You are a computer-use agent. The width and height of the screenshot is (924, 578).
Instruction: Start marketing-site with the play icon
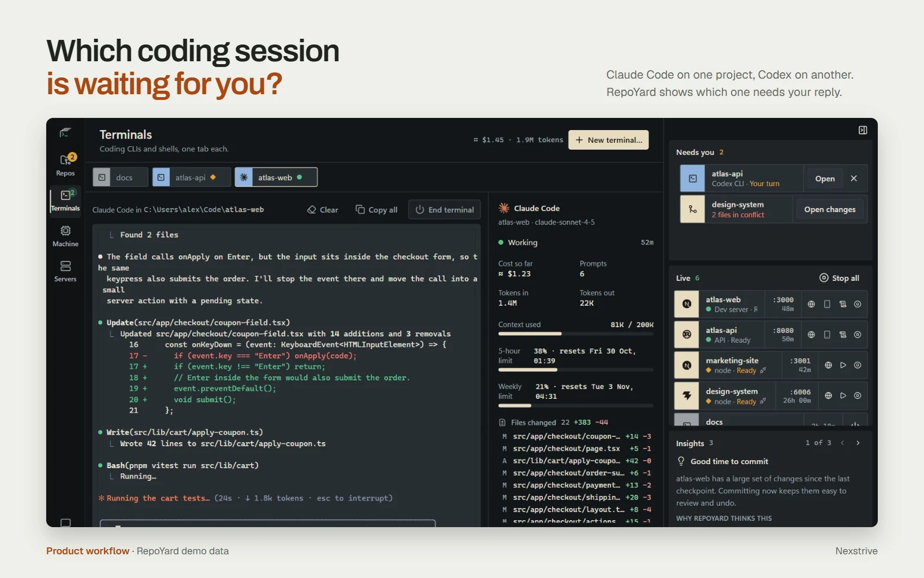[843, 365]
